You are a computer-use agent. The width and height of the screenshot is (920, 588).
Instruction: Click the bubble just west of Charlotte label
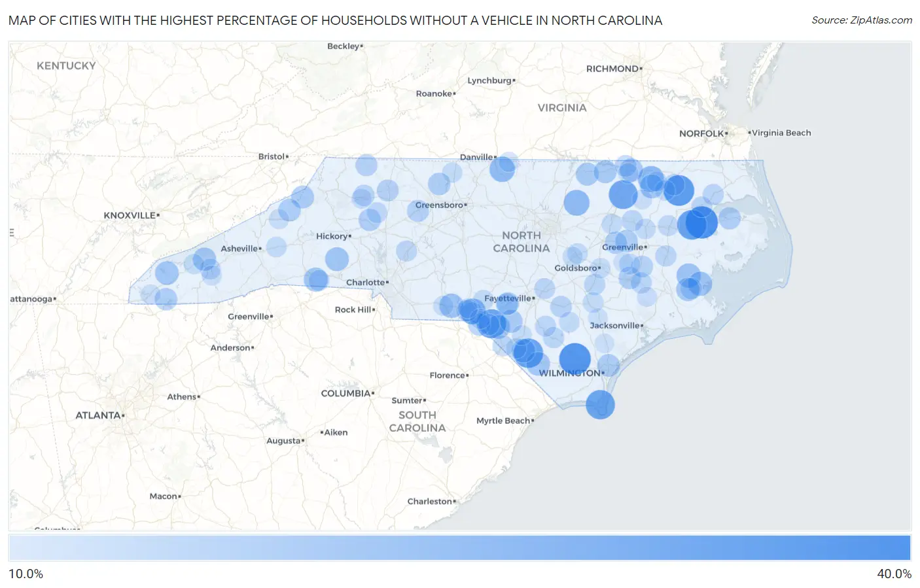click(316, 280)
